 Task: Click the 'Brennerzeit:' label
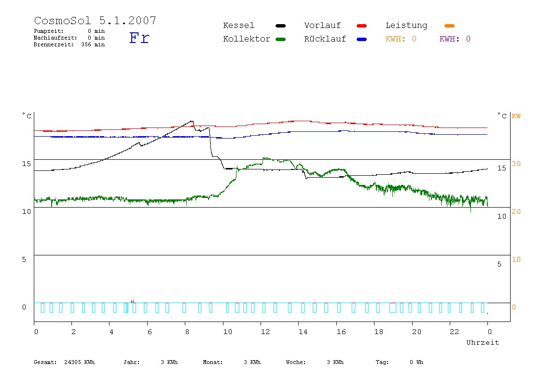54,44
